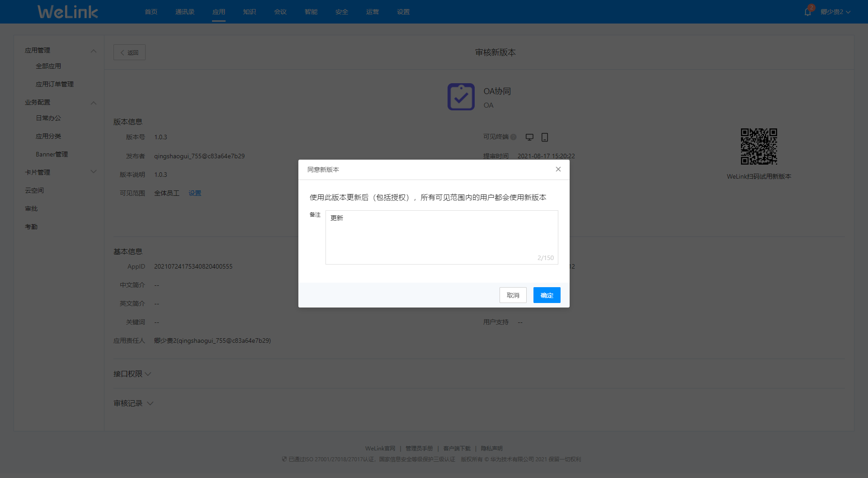This screenshot has width=868, height=478.
Task: Click the 备注 remarks text area
Action: (442, 237)
